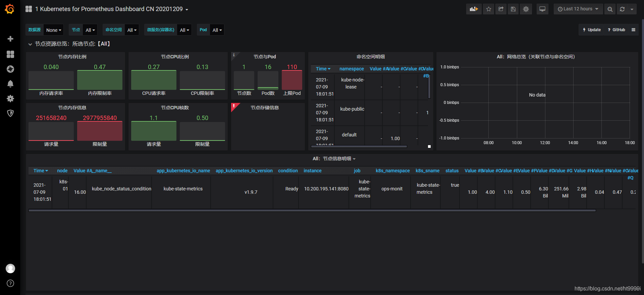The height and width of the screenshot is (295, 644).
Task: Open the 节点与Pod panel title
Action: click(265, 57)
